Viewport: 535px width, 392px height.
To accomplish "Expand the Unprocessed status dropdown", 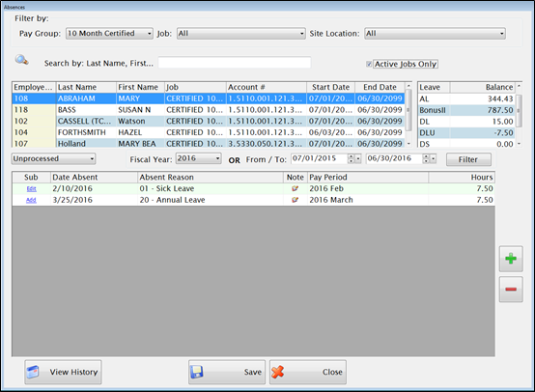I will (53, 158).
